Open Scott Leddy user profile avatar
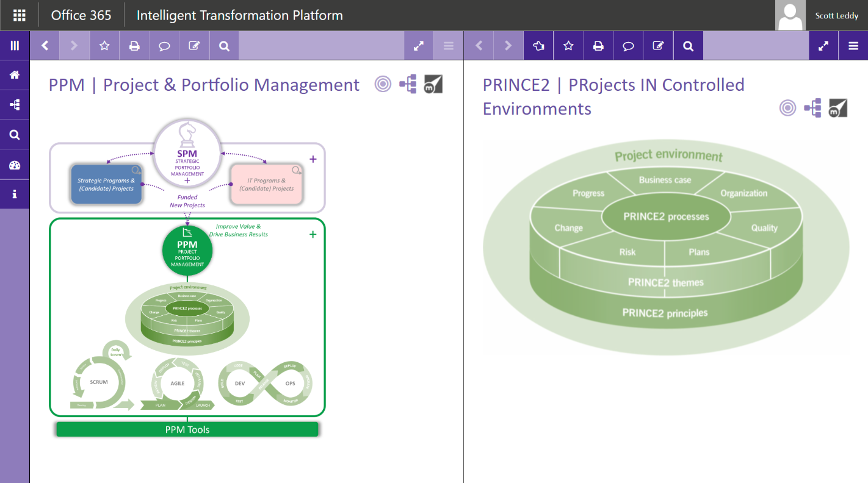The width and height of the screenshot is (868, 483). [790, 15]
